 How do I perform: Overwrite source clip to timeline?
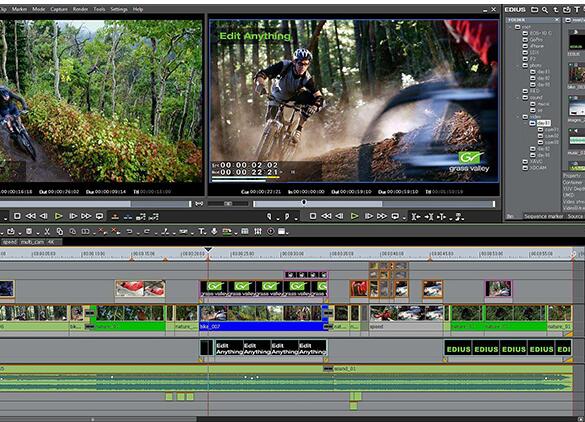(x=128, y=216)
